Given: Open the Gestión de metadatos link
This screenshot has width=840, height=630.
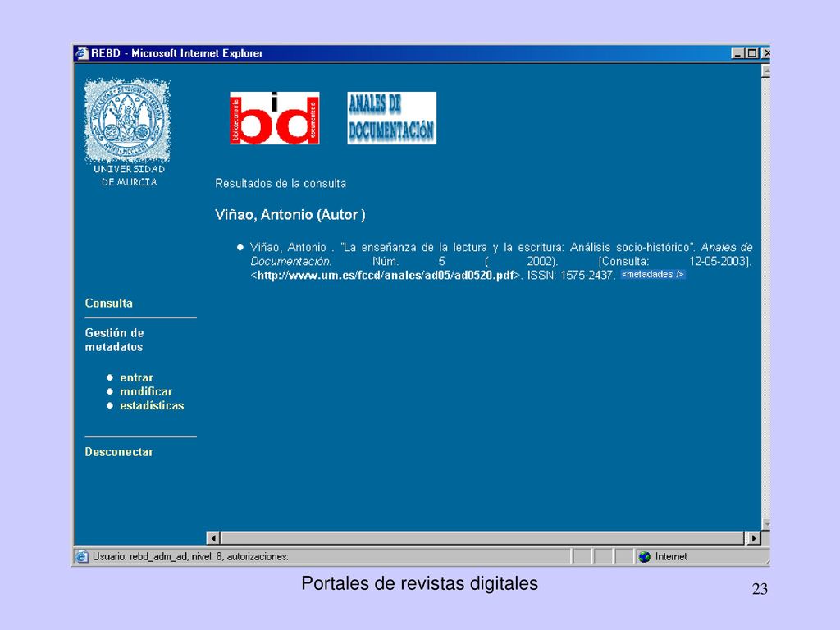Looking at the screenshot, I should [x=114, y=340].
